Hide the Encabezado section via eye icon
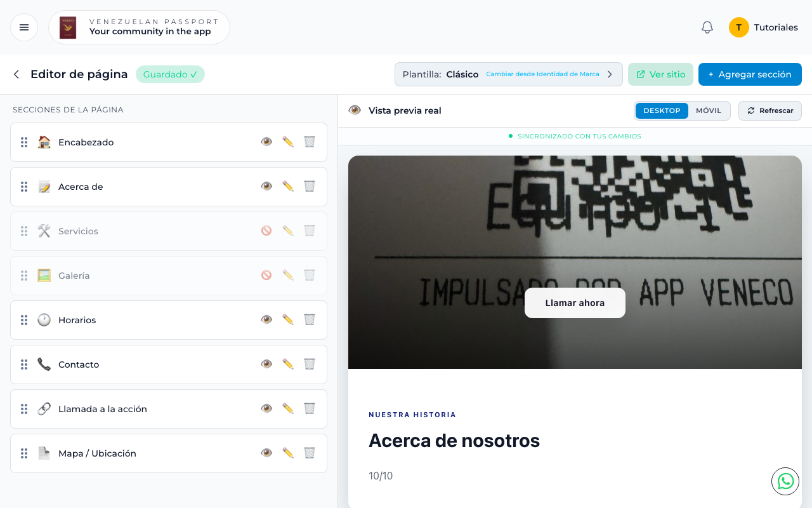Viewport: 812px width, 508px height. click(266, 142)
